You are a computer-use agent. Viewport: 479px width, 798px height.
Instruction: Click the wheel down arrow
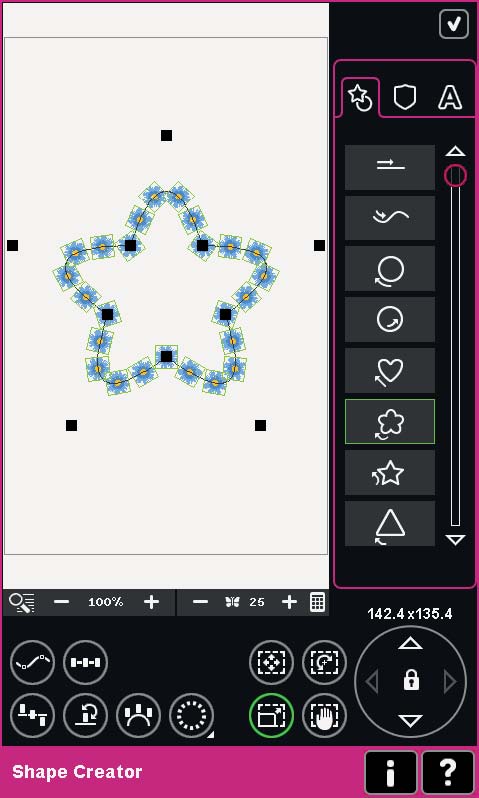(410, 720)
